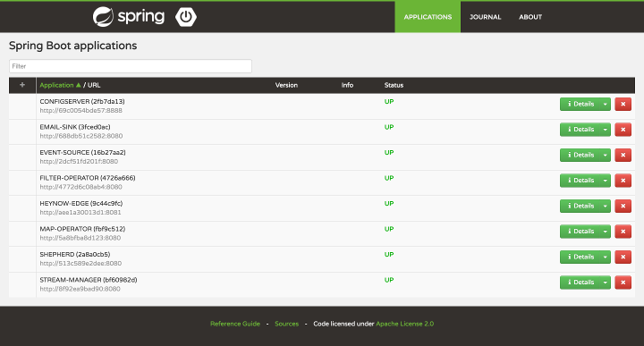Remove the FILTER-OPERATOR application with red X

pyautogui.click(x=623, y=181)
